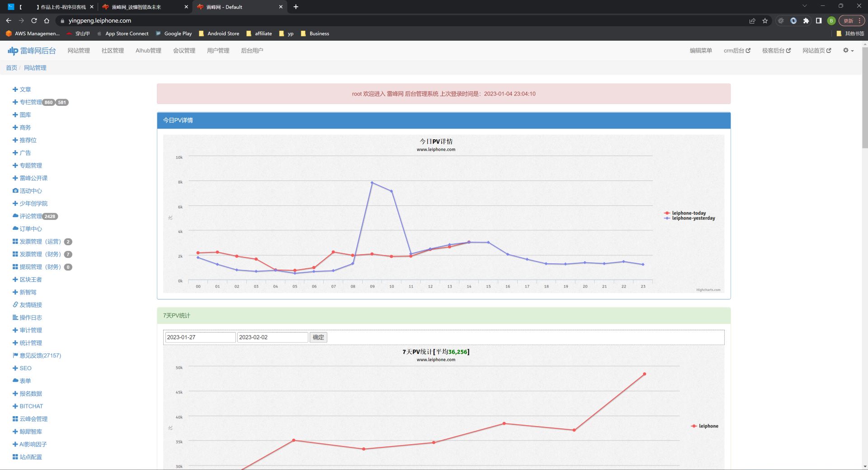Reload the page with the refresh icon

pos(34,21)
